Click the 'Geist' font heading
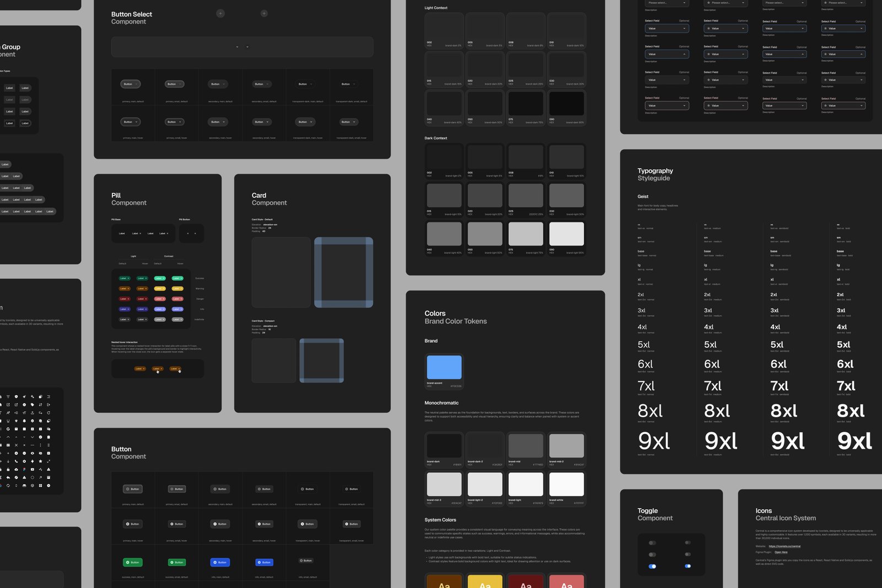Screen dimensions: 882x588 (x=643, y=197)
